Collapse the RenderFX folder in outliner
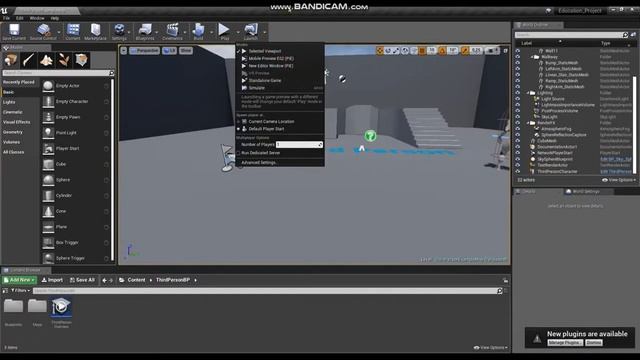Image resolution: width=640 pixels, height=360 pixels. [528, 123]
